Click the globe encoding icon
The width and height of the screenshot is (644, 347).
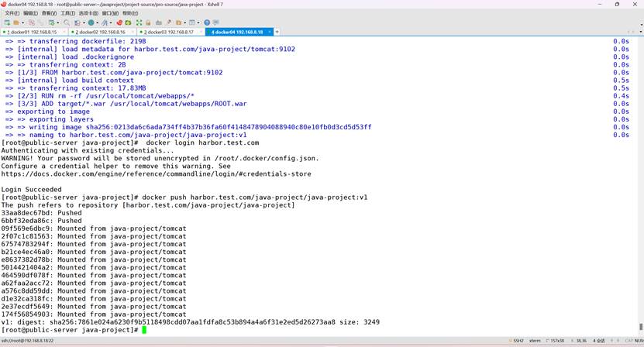(91, 22)
